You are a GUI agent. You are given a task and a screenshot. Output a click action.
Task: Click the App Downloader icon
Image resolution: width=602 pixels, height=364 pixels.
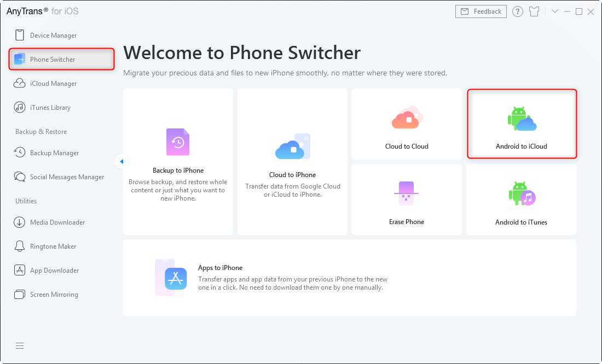coord(20,270)
